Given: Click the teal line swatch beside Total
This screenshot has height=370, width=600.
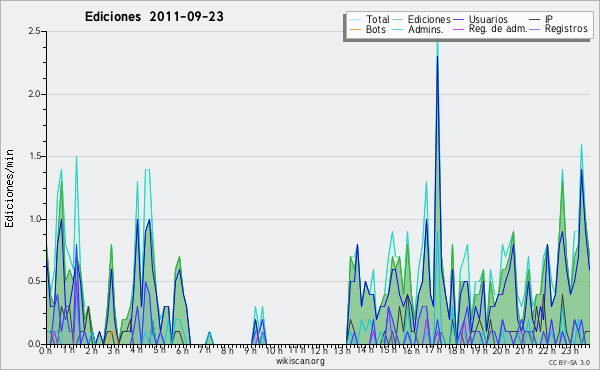Looking at the screenshot, I should coord(355,20).
